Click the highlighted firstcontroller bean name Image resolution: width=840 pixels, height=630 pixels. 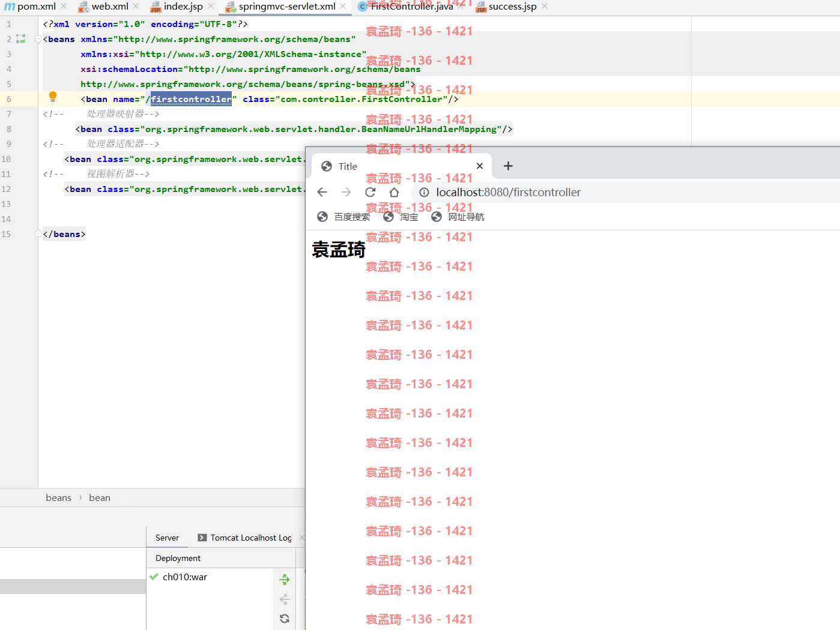tap(191, 99)
